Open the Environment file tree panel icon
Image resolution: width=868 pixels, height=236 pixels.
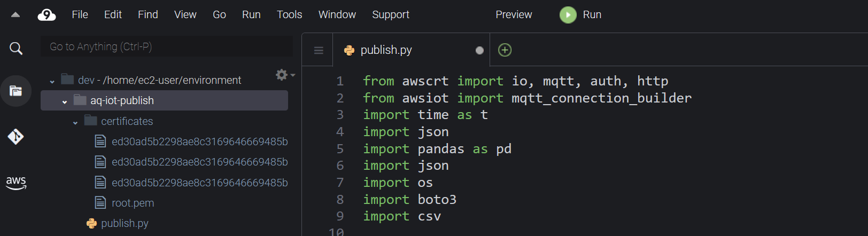[x=16, y=91]
